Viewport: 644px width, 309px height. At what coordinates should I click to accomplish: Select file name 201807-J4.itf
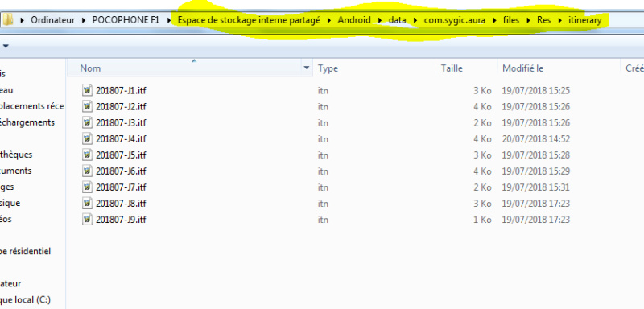point(122,139)
